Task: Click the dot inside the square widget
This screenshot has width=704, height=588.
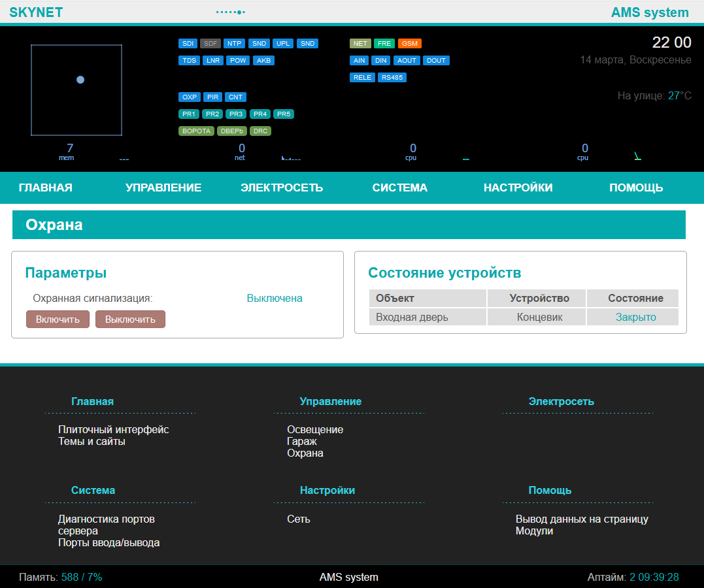Action: pyautogui.click(x=80, y=80)
